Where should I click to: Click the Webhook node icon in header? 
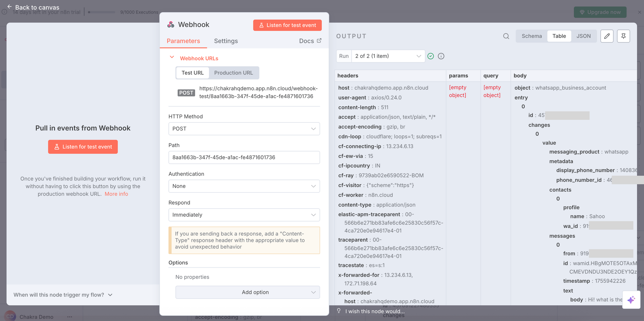pyautogui.click(x=171, y=24)
